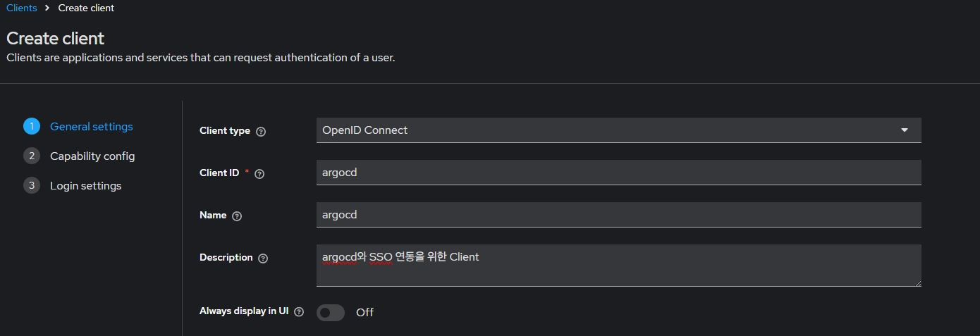Click Create client breadcrumb text
This screenshot has width=980, height=336.
point(86,8)
